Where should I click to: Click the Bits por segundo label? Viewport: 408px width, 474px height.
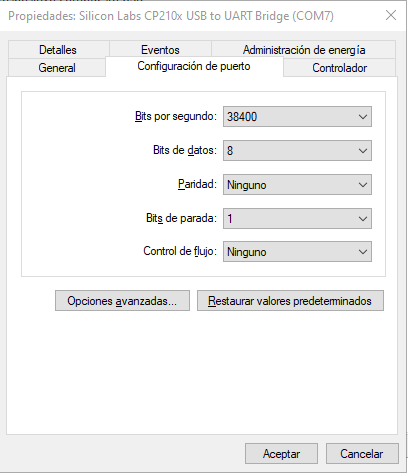[x=176, y=116]
